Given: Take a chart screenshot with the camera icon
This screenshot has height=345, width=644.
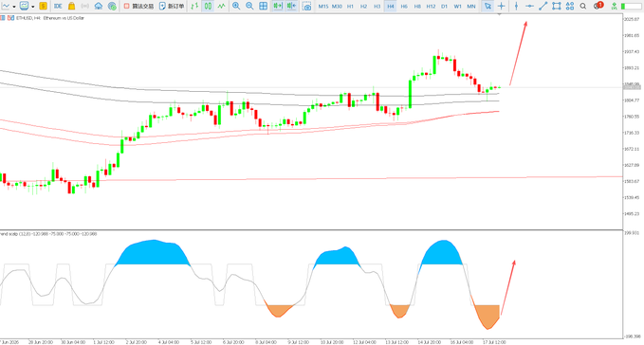Looking at the screenshot, I should pyautogui.click(x=306, y=6).
